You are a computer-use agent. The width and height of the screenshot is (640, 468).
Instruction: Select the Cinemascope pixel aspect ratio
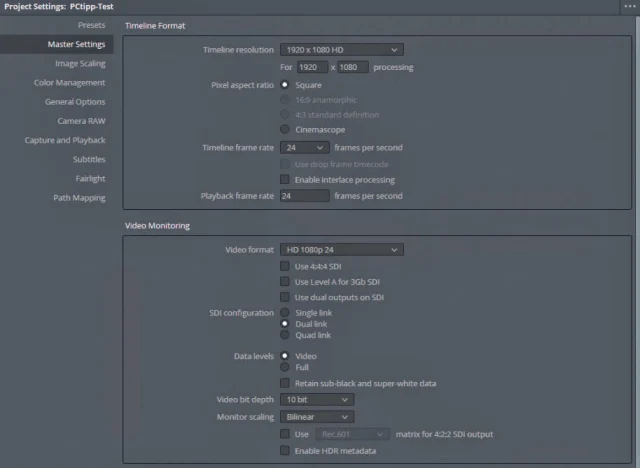pyautogui.click(x=285, y=129)
